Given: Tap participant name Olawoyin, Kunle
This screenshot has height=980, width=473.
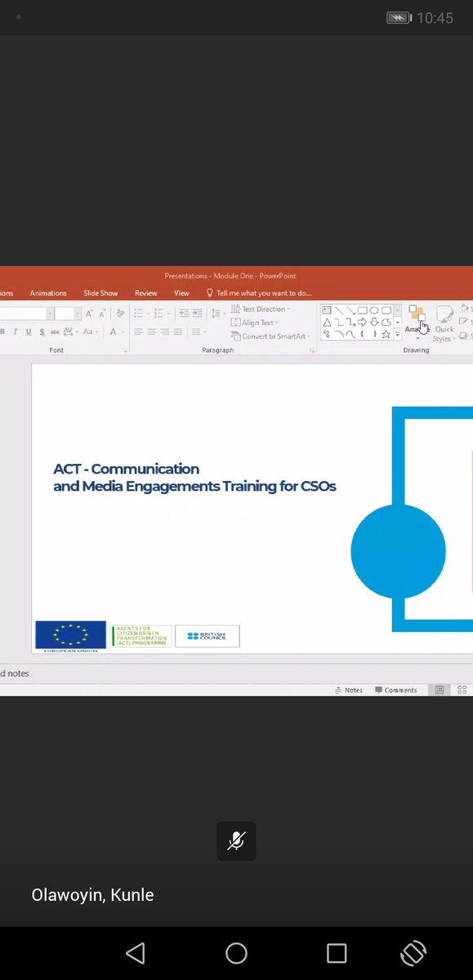Looking at the screenshot, I should point(92,895).
